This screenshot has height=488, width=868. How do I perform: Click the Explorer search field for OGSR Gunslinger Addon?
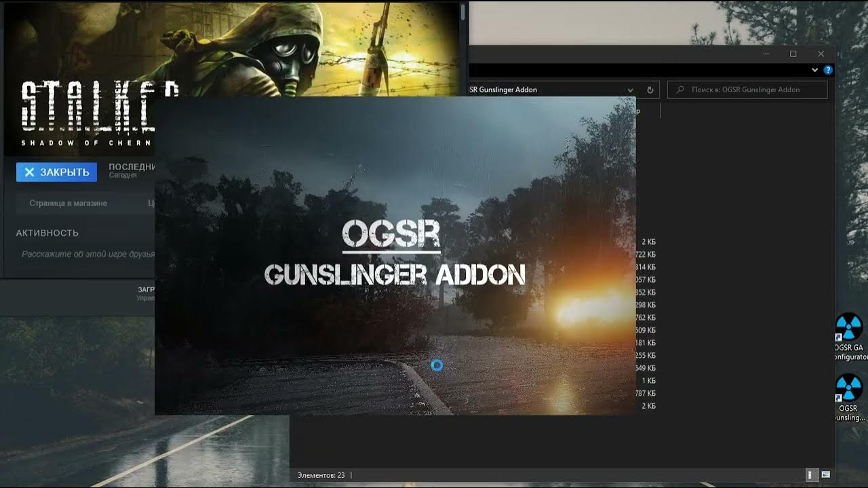[x=747, y=89]
